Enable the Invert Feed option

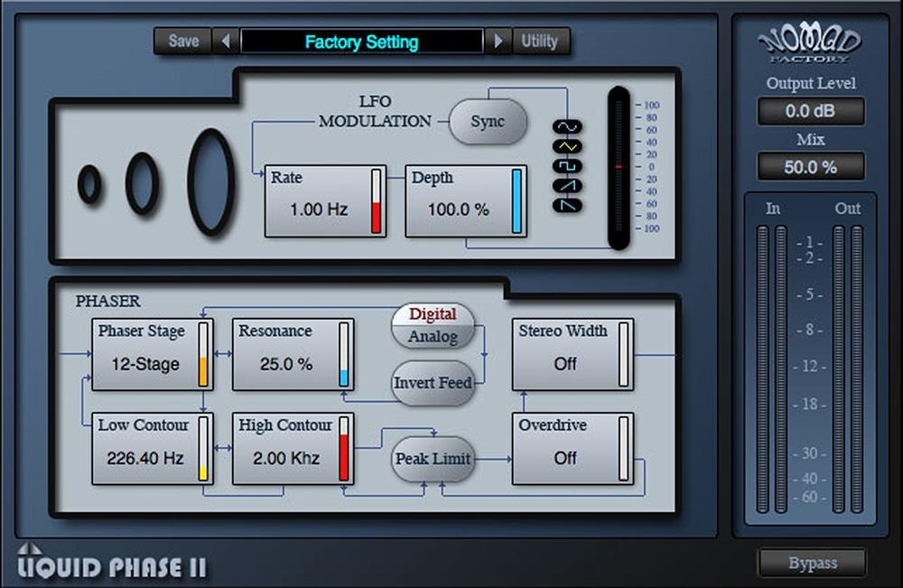click(433, 383)
